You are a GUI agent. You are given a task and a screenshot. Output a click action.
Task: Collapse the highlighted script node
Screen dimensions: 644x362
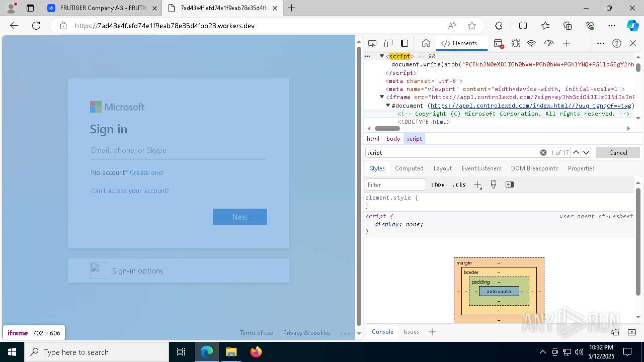click(382, 56)
